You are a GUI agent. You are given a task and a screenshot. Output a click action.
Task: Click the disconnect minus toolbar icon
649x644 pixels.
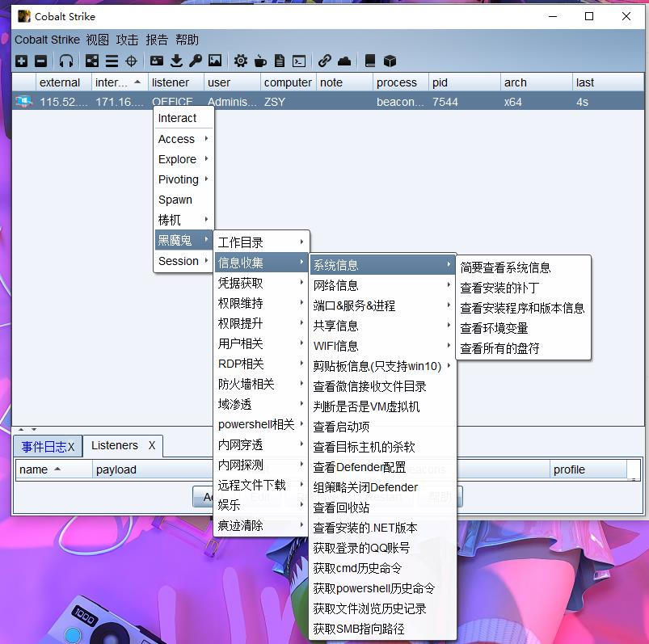tap(40, 61)
